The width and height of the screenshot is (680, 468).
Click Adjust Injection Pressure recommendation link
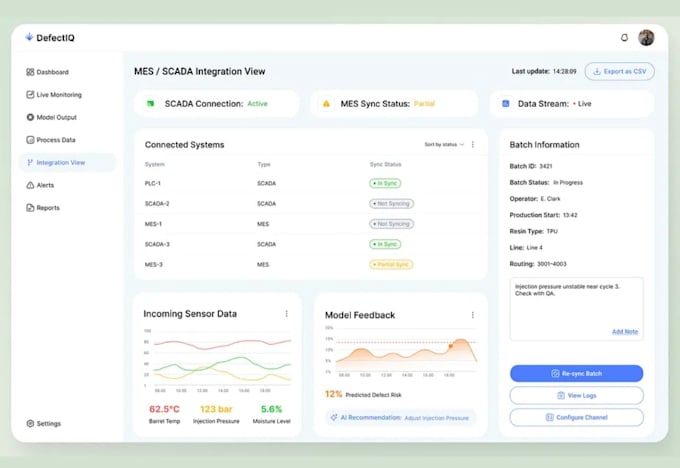436,418
